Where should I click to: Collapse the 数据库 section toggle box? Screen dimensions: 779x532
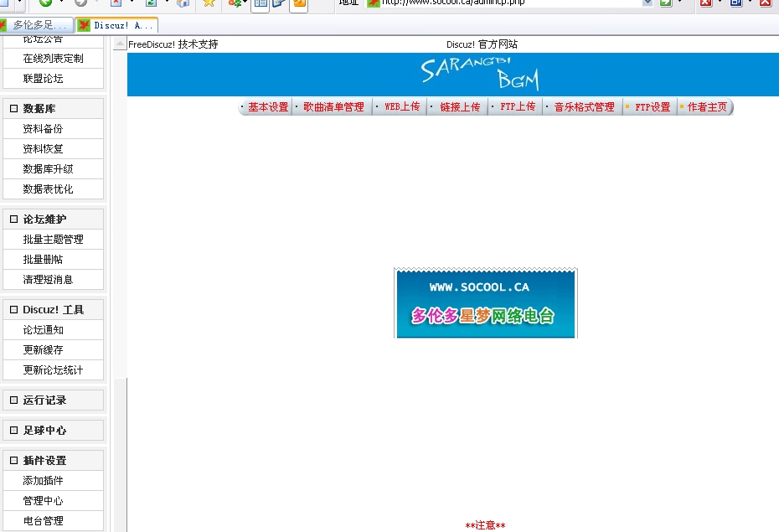[x=14, y=108]
